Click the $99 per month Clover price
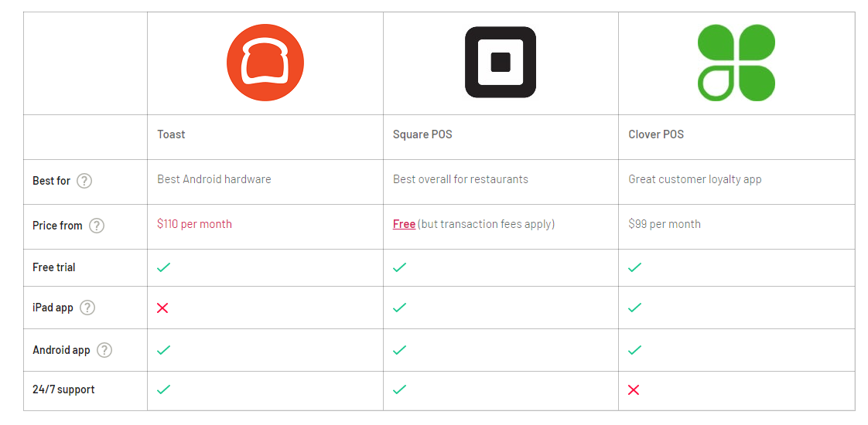 665,224
